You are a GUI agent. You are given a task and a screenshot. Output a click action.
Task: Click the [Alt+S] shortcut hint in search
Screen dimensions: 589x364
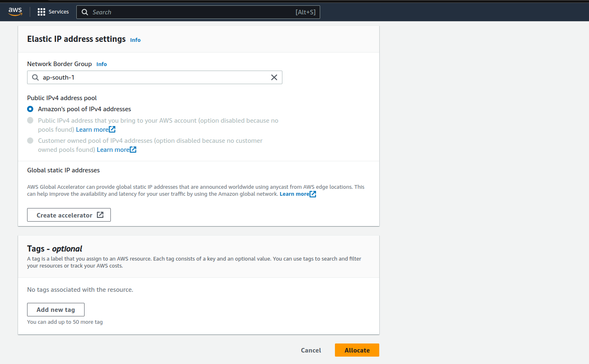(306, 12)
